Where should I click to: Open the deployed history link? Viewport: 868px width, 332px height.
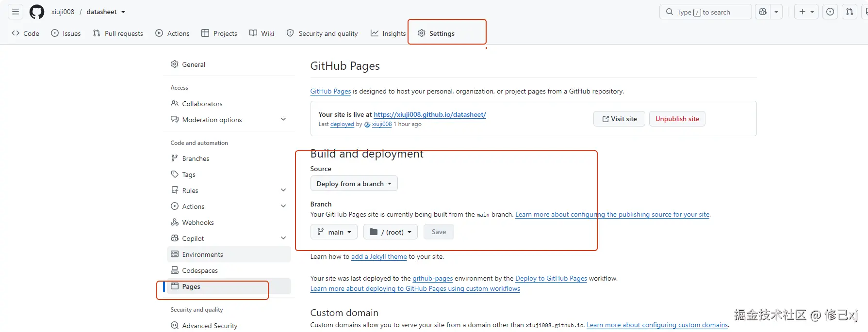point(342,124)
